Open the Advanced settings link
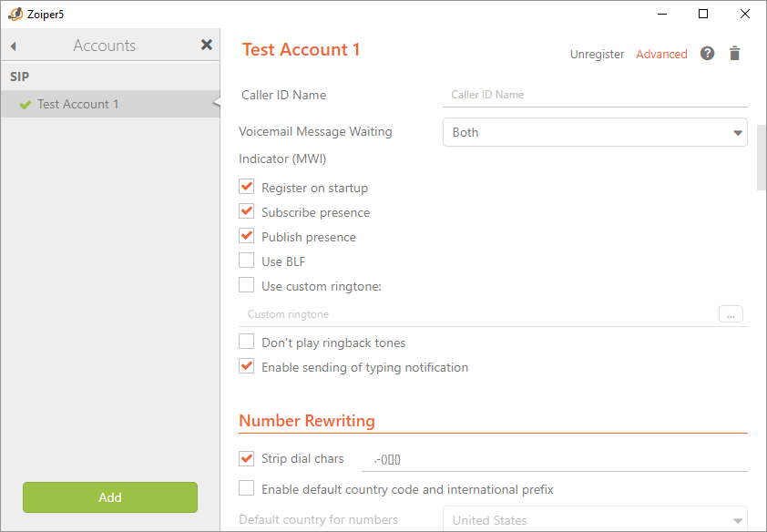This screenshot has height=532, width=767. point(661,55)
